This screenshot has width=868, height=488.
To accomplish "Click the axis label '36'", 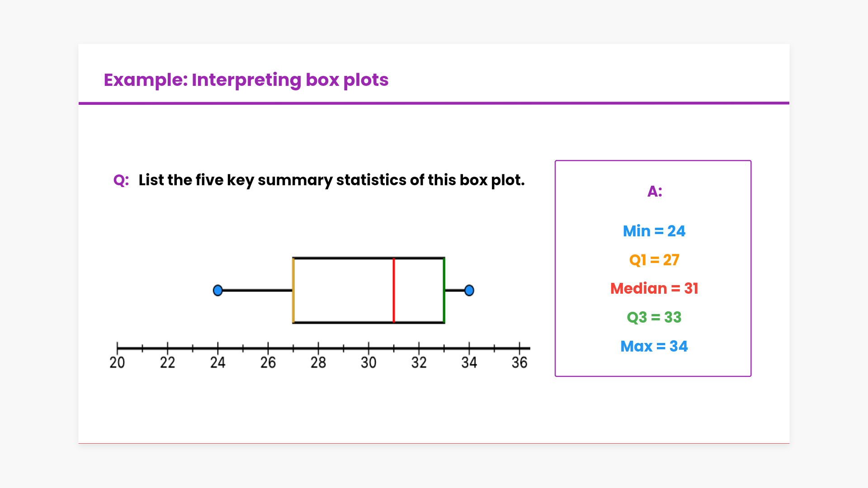I will click(519, 362).
